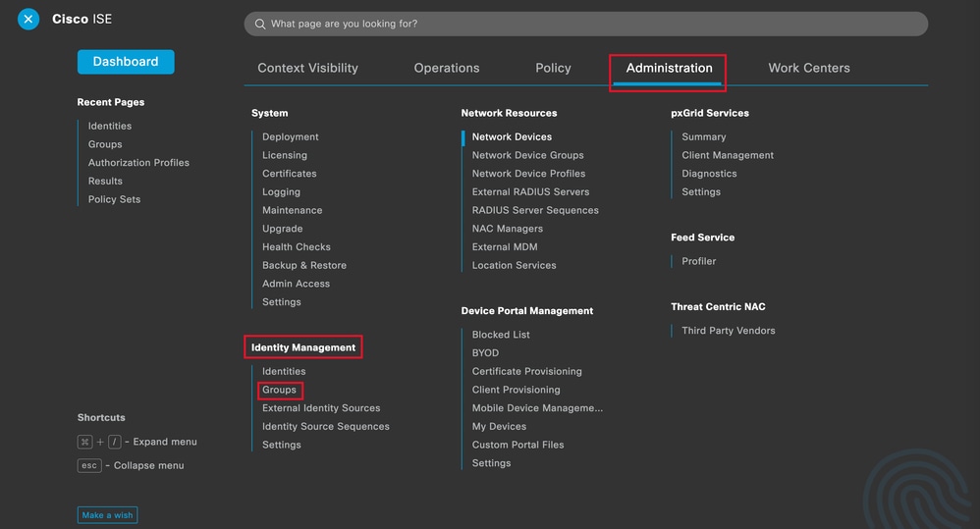Open External RADIUS Servers
The height and width of the screenshot is (529, 980).
point(530,191)
